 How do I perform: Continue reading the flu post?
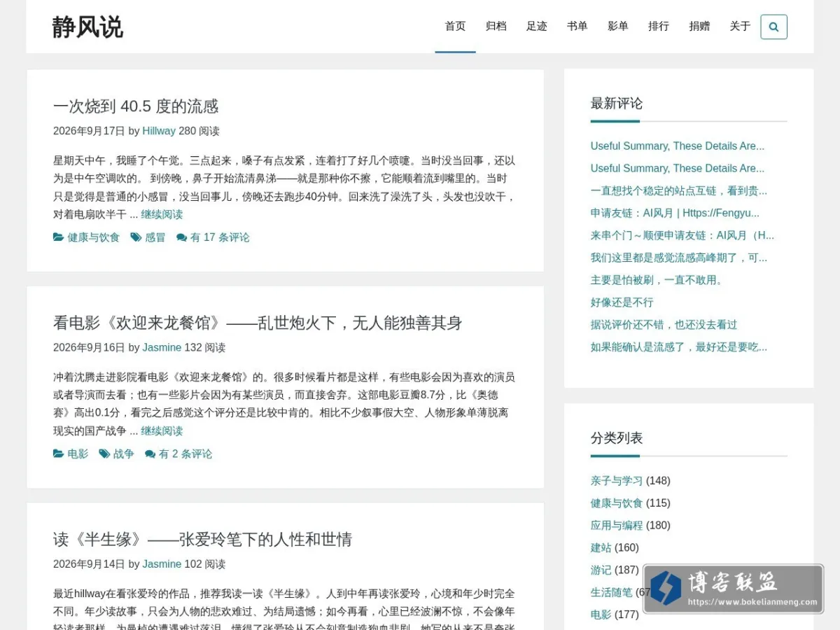162,214
